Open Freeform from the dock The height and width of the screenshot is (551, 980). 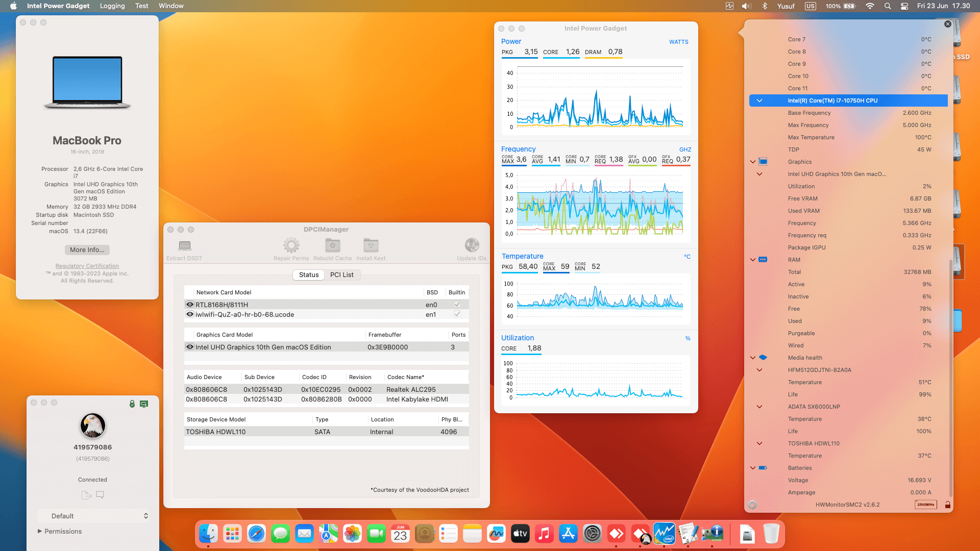click(496, 534)
